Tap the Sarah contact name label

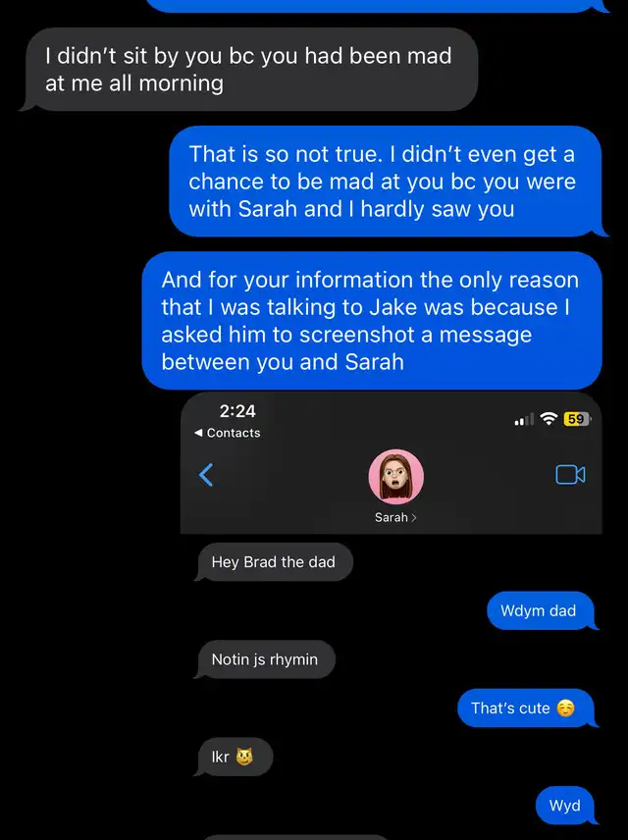[x=392, y=517]
